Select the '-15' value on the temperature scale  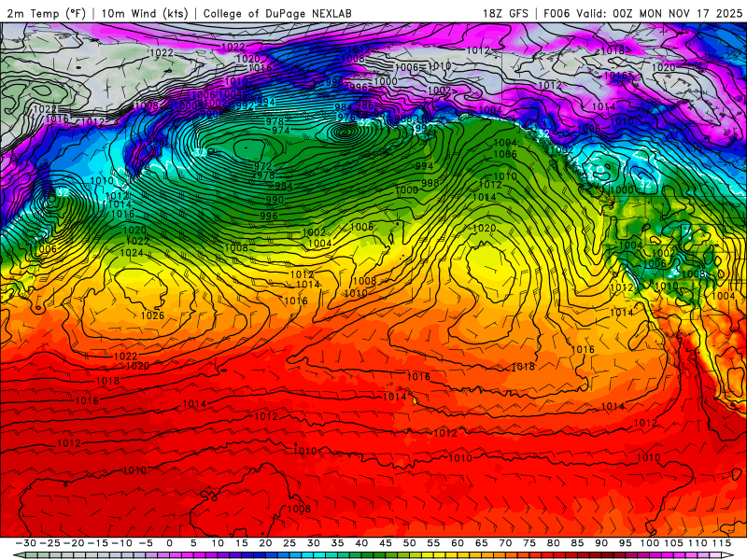tap(98, 543)
